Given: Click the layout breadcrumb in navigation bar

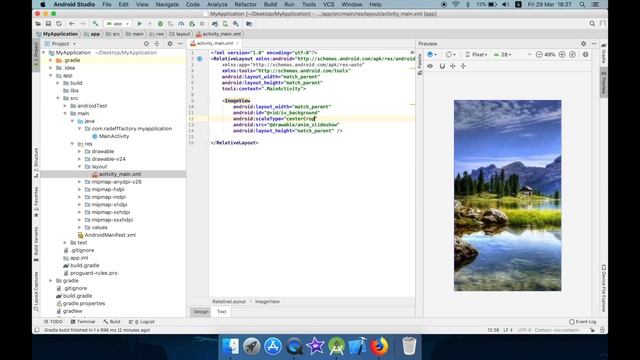Looking at the screenshot, I should [180, 34].
